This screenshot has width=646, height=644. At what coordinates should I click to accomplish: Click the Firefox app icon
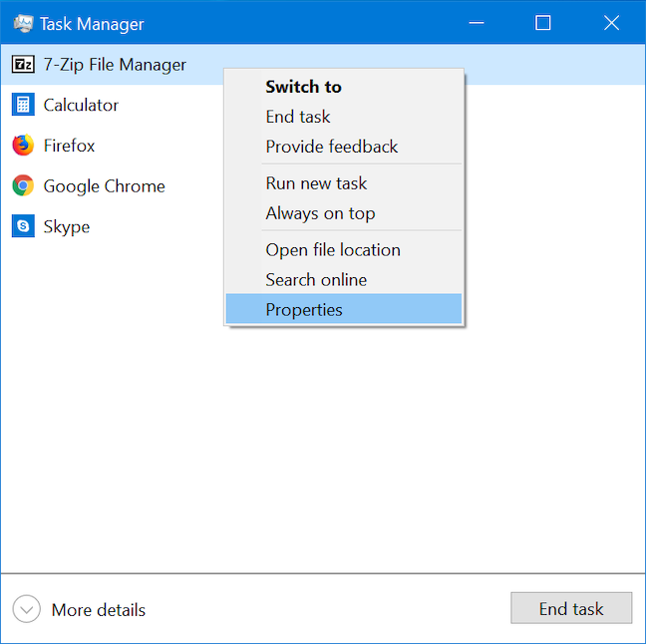coord(23,145)
